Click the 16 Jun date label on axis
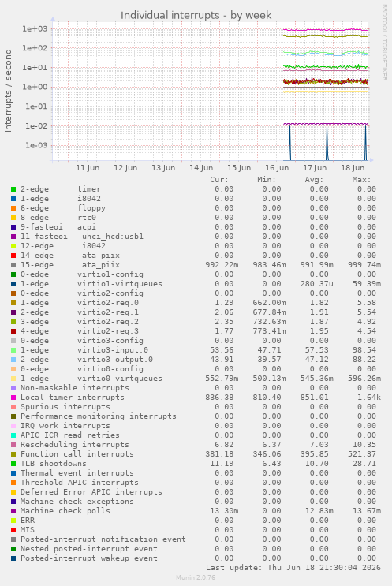Image resolution: width=392 pixels, height=586 pixels. [277, 168]
